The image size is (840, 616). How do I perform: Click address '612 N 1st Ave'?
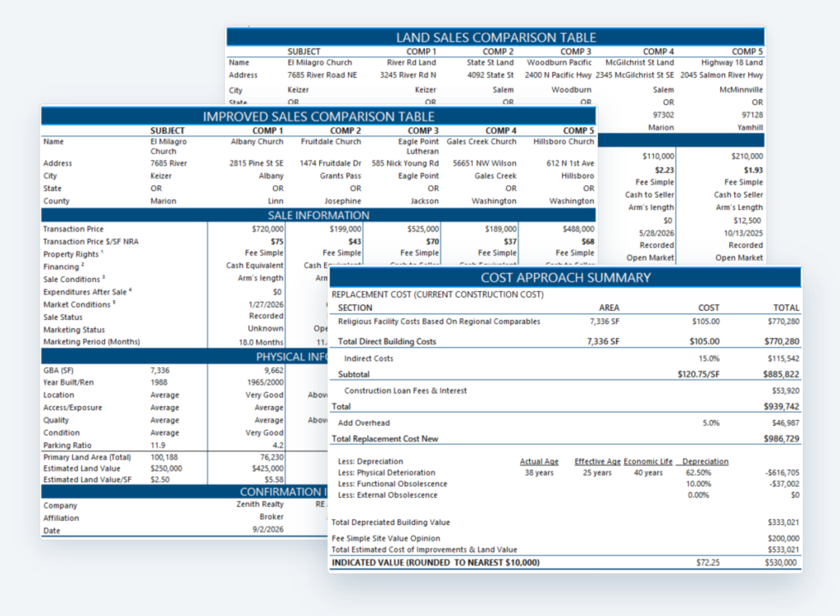[570, 163]
